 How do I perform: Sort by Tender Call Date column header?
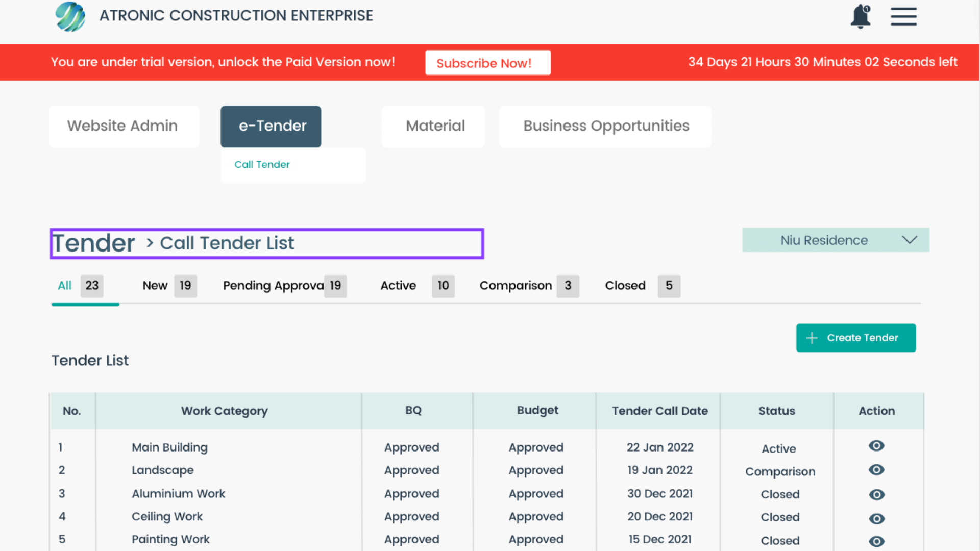coord(659,411)
